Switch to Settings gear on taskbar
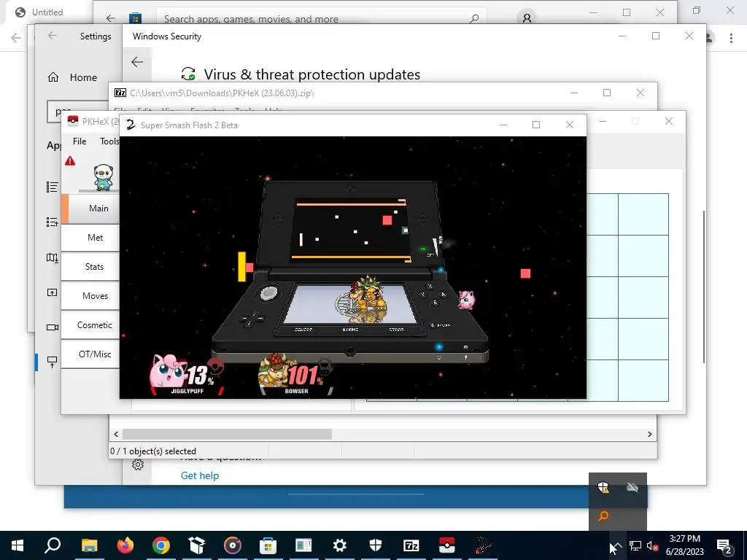This screenshot has height=560, width=747. click(x=340, y=545)
